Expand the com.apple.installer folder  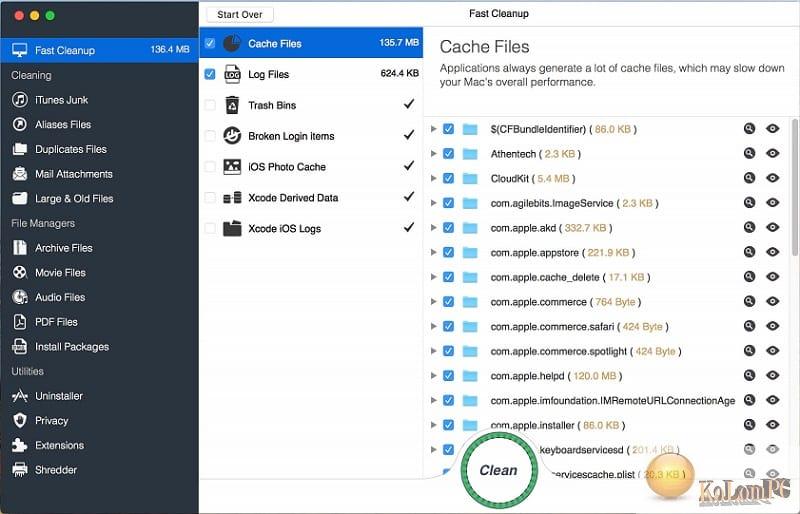434,424
